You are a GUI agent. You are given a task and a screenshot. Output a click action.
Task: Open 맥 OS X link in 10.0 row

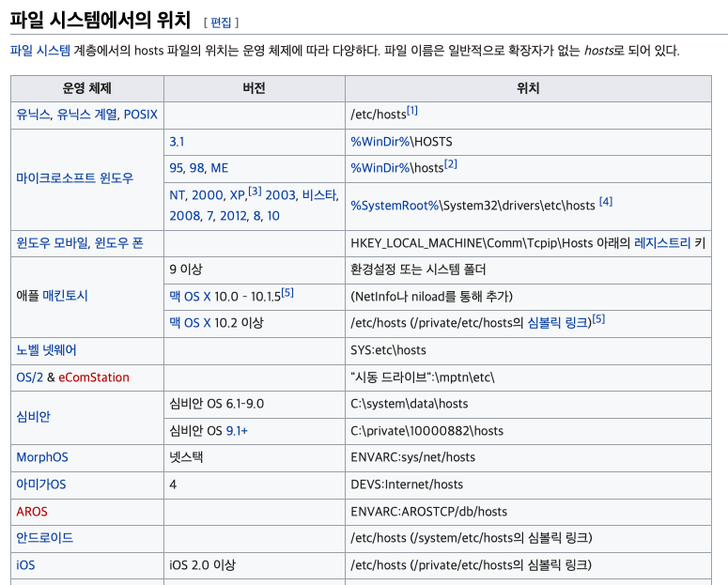coord(190,297)
